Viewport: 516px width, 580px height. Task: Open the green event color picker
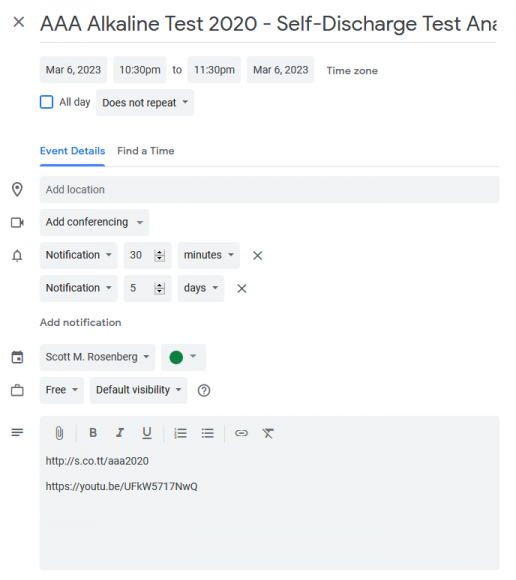click(183, 357)
